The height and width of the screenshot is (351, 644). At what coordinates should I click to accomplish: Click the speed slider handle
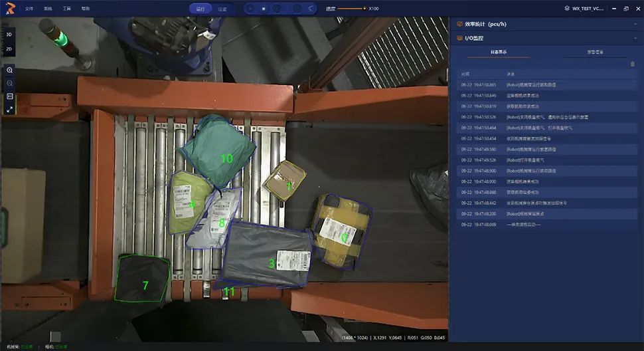pos(364,9)
